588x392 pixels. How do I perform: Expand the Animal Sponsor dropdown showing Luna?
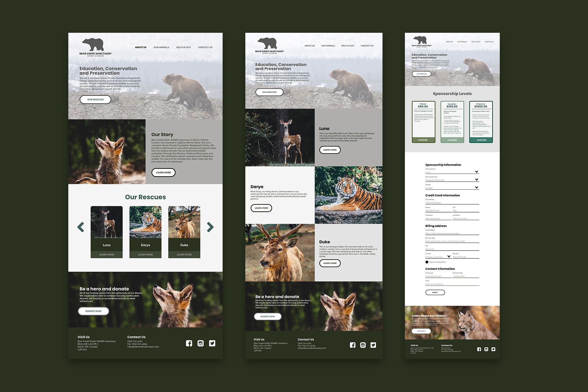[x=452, y=172]
